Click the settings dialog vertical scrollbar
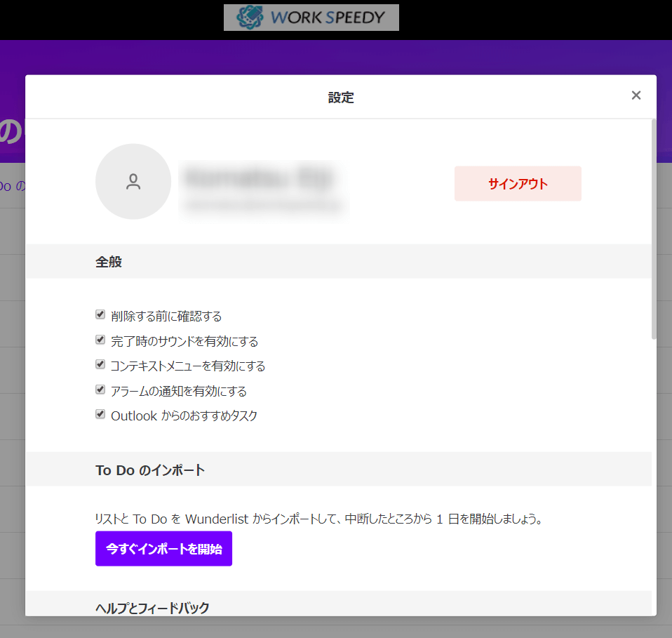The width and height of the screenshot is (672, 638). click(x=654, y=232)
